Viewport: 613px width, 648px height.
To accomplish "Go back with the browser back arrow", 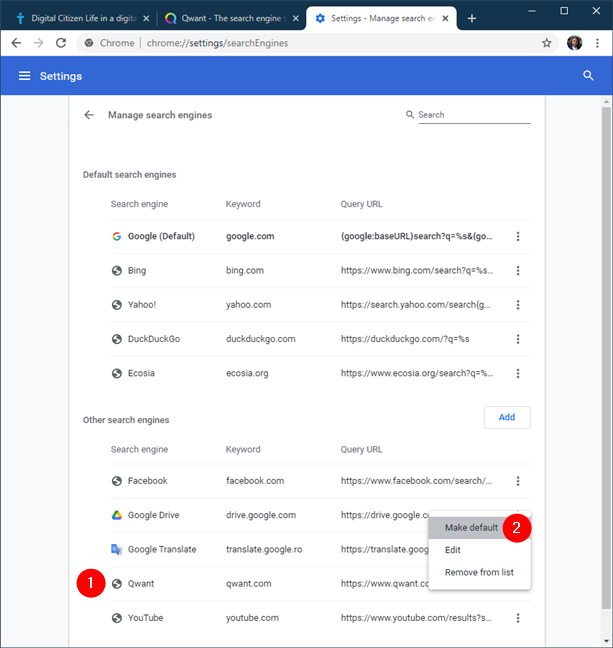I will [16, 43].
